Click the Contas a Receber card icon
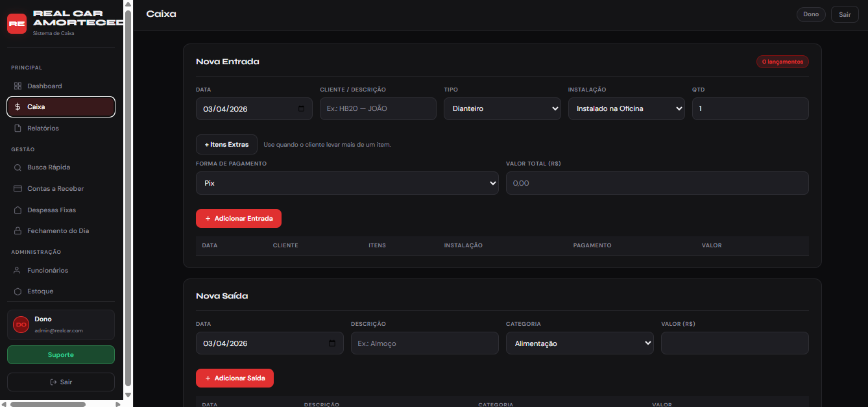The width and height of the screenshot is (868, 407). pyautogui.click(x=18, y=189)
